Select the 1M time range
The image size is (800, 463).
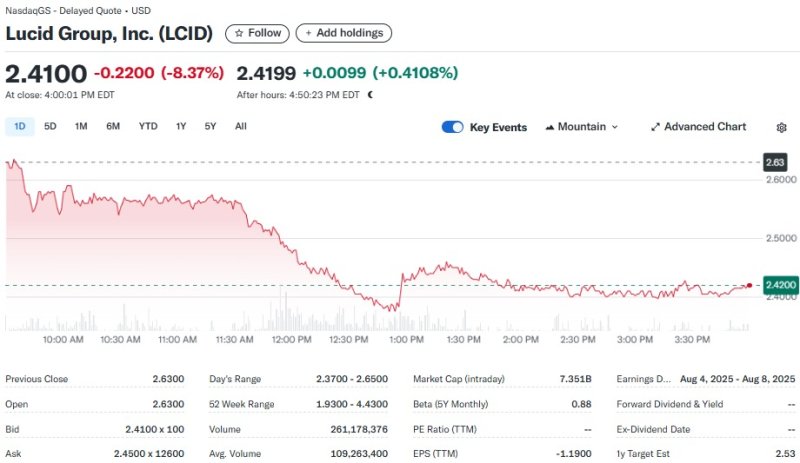tap(81, 126)
